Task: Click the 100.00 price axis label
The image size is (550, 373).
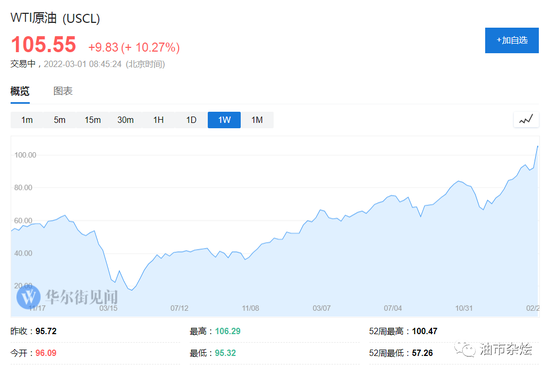Action: [25, 155]
